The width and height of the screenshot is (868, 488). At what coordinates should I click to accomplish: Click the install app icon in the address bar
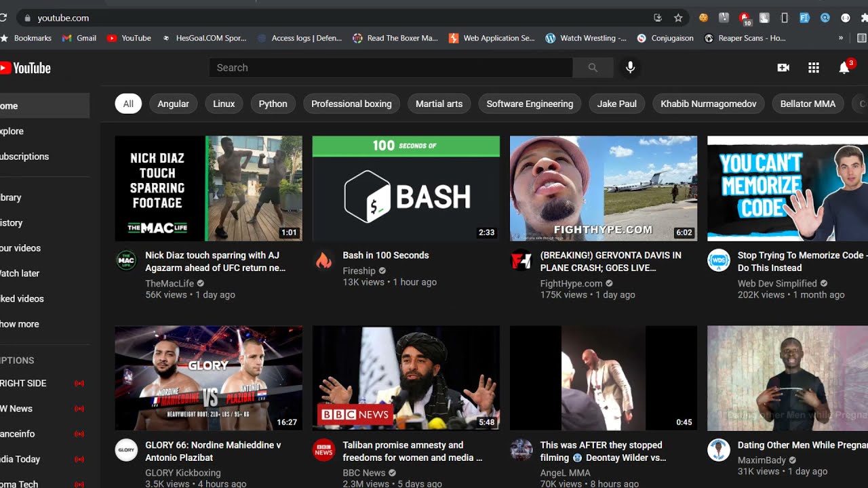click(658, 18)
